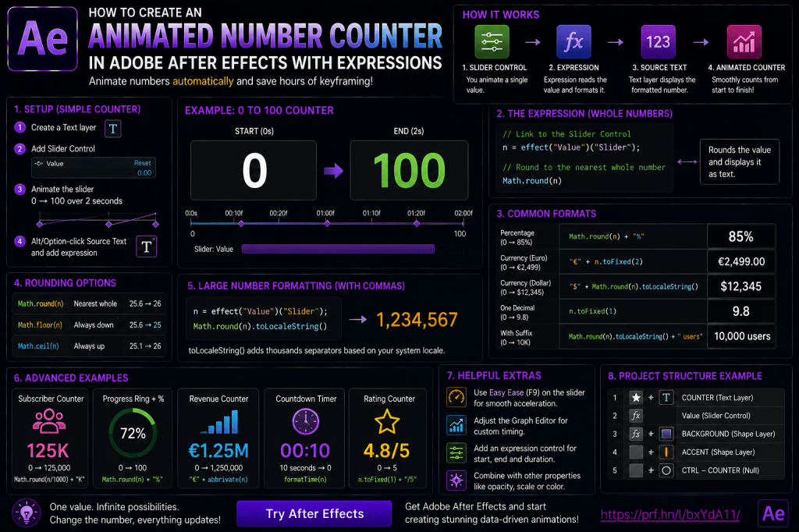Click the orange 1,234,567 number
The image size is (799, 532).
pyautogui.click(x=417, y=320)
